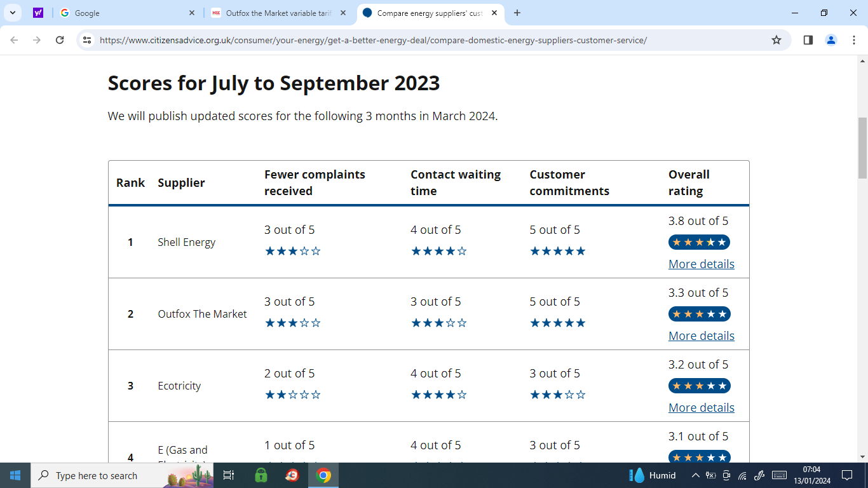Open a new tab with plus button
The width and height of the screenshot is (868, 488).
click(517, 13)
